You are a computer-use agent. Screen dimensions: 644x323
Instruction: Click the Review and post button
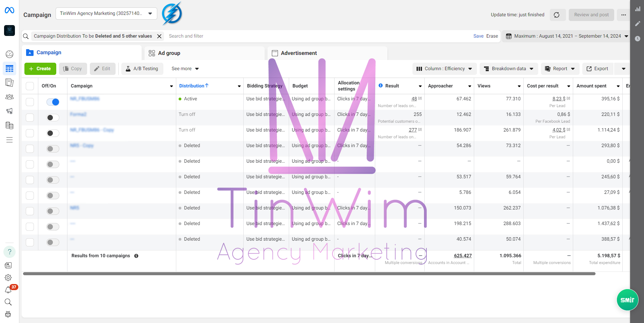[x=591, y=15]
